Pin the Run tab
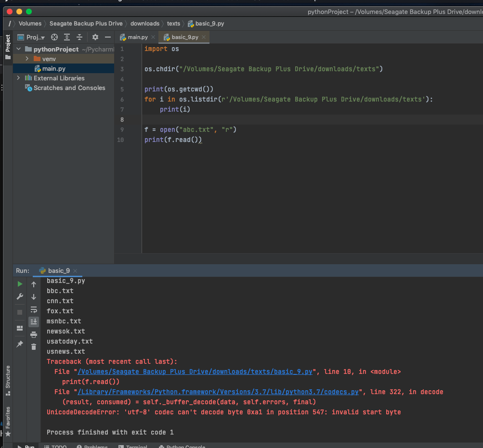Image resolution: width=483 pixels, height=448 pixels. click(x=20, y=344)
